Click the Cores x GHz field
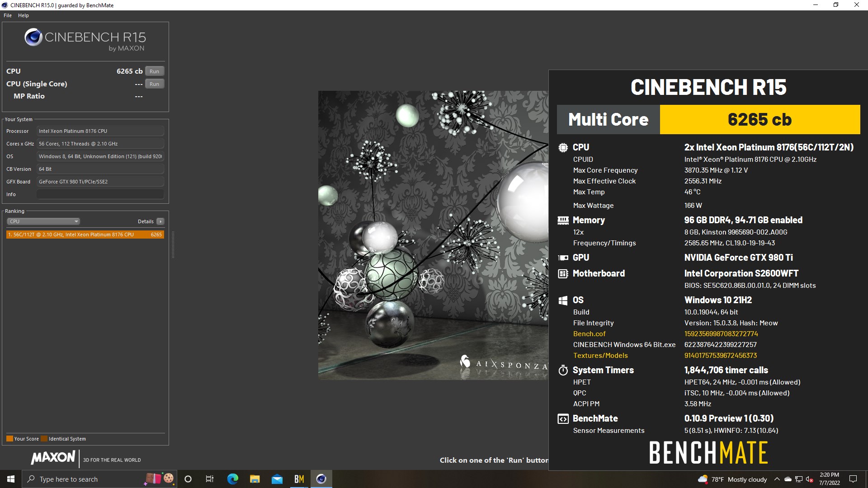 coord(100,144)
